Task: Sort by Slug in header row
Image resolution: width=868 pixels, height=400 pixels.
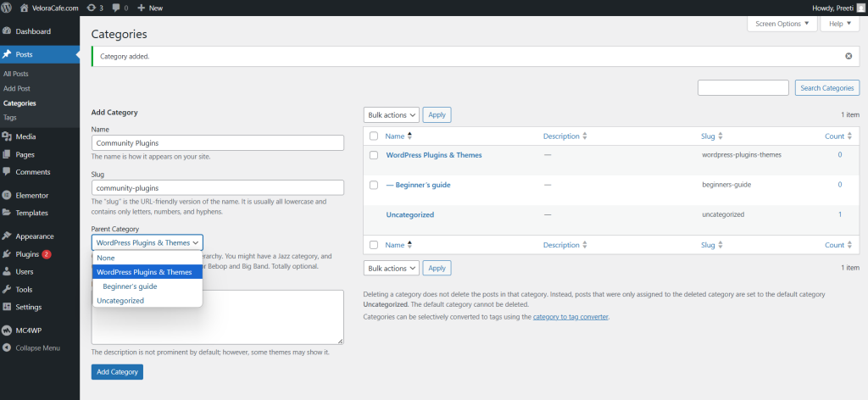Action: tap(712, 136)
